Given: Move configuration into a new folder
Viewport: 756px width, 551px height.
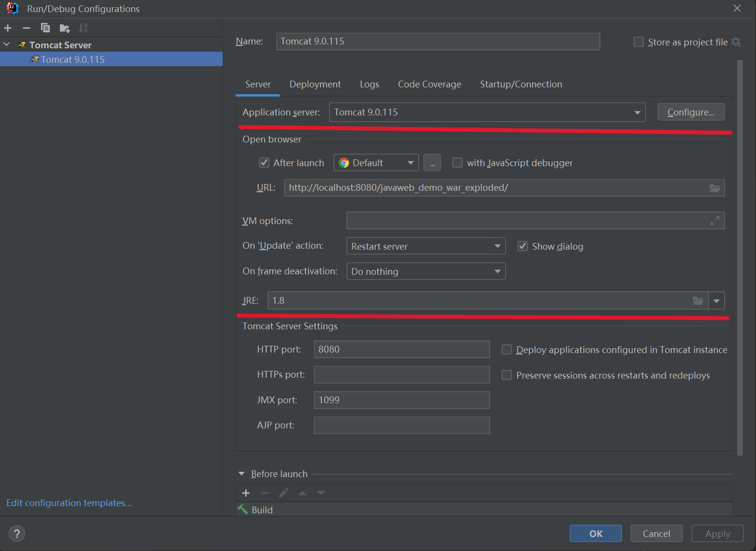Looking at the screenshot, I should pyautogui.click(x=65, y=28).
